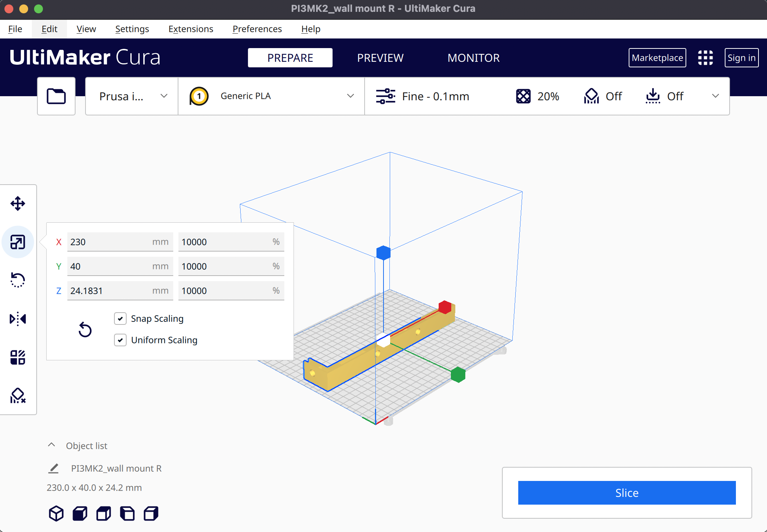Toggle the Uniform Scaling checkbox
This screenshot has width=767, height=532.
120,340
